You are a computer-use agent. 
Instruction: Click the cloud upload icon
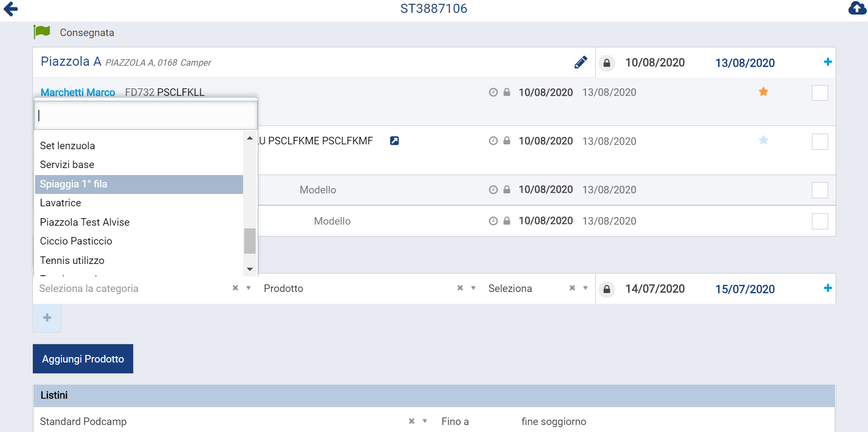pyautogui.click(x=857, y=9)
